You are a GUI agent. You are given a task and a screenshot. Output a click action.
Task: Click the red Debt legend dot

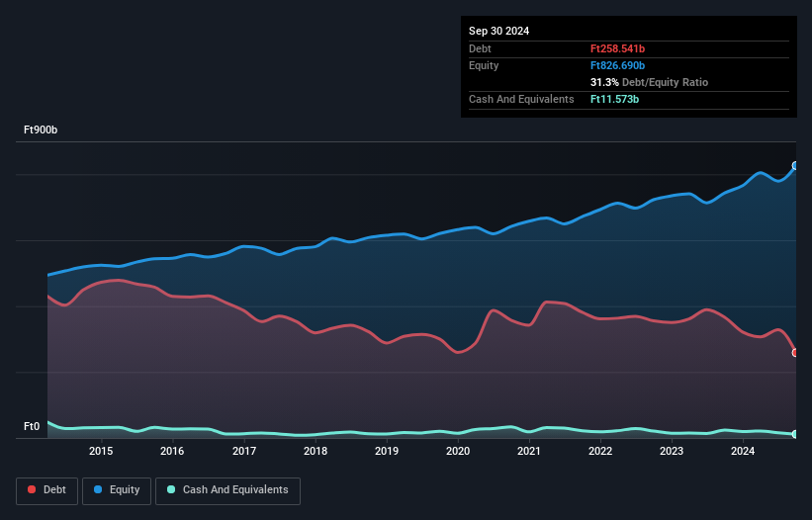[32, 489]
